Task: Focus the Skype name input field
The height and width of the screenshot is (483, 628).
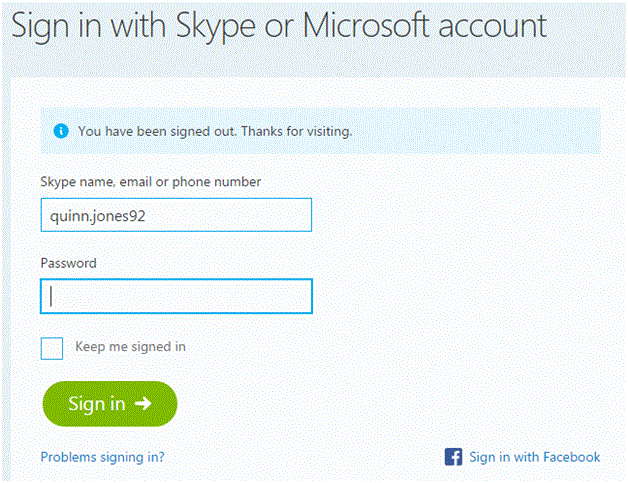Action: (176, 215)
